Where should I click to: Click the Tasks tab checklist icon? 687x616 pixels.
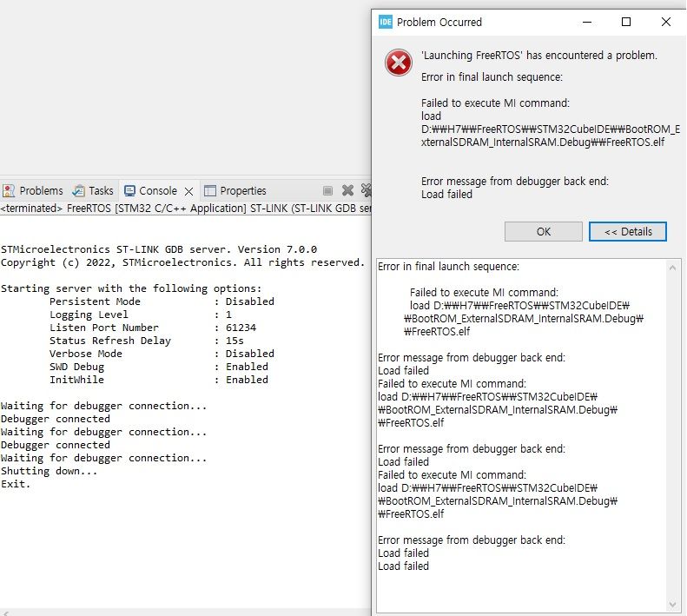(79, 191)
